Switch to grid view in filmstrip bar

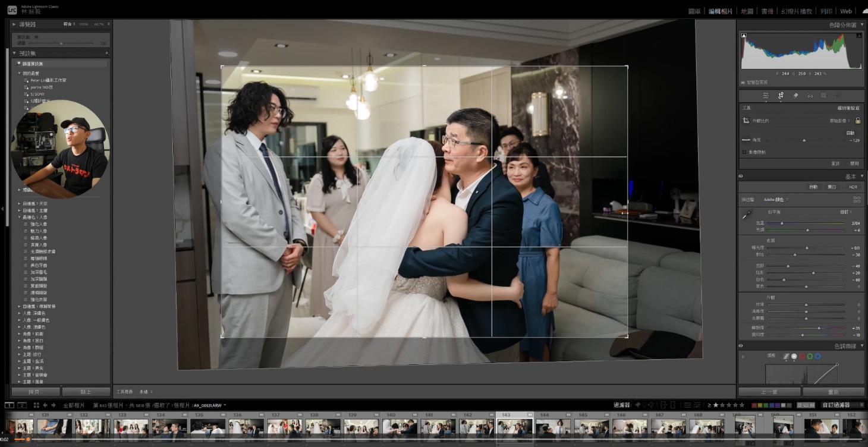click(x=36, y=405)
